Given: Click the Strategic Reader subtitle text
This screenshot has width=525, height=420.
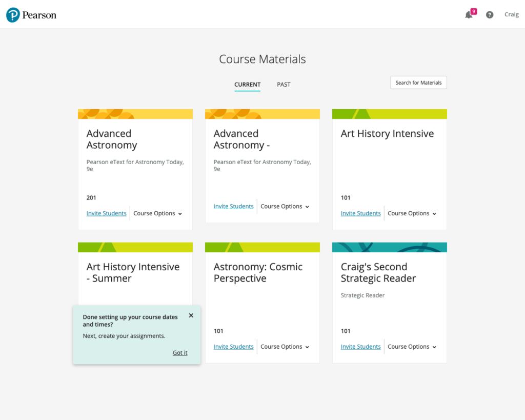Looking at the screenshot, I should click(362, 295).
